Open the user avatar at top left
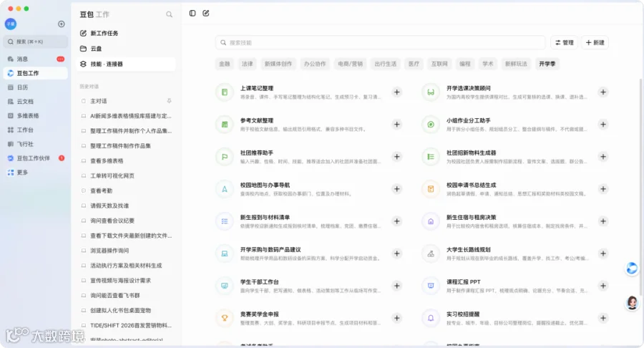The width and height of the screenshot is (644, 348). (11, 24)
